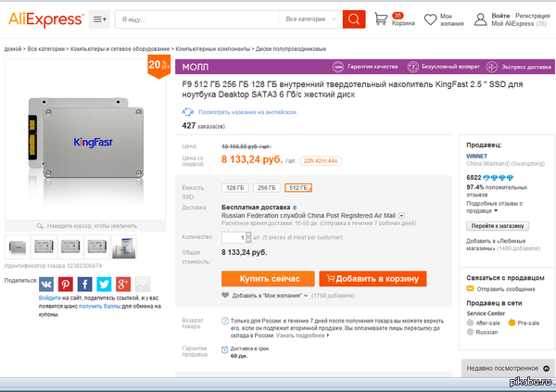Select the second product thumbnail
Image resolution: width=556 pixels, height=392 pixels.
(44, 247)
